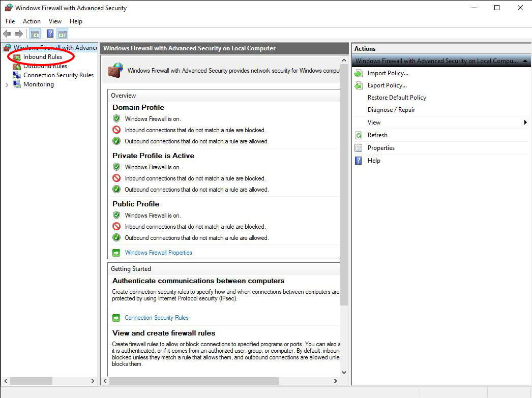Open Help via the toolbar question icon
This screenshot has height=398, width=532.
(x=50, y=34)
